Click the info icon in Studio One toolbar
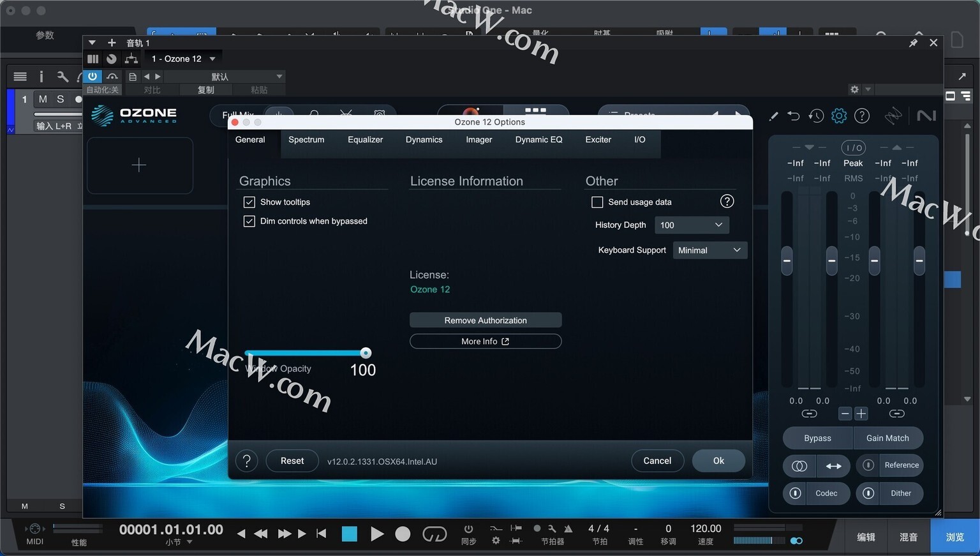Image resolution: width=980 pixels, height=556 pixels. 41,77
